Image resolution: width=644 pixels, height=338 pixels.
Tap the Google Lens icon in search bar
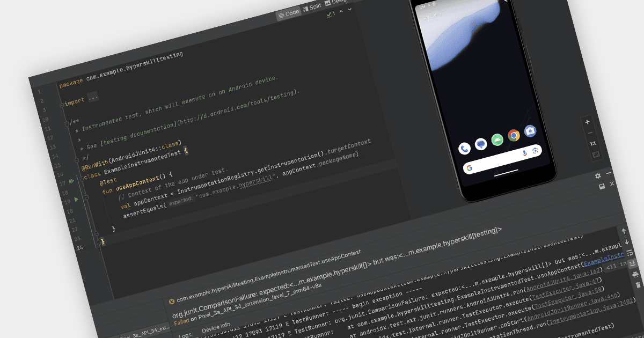(x=535, y=151)
